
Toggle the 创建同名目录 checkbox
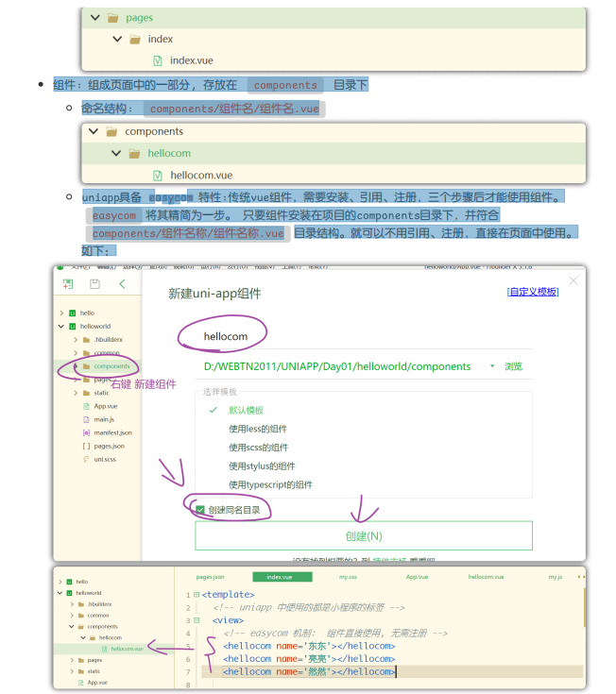click(x=200, y=510)
